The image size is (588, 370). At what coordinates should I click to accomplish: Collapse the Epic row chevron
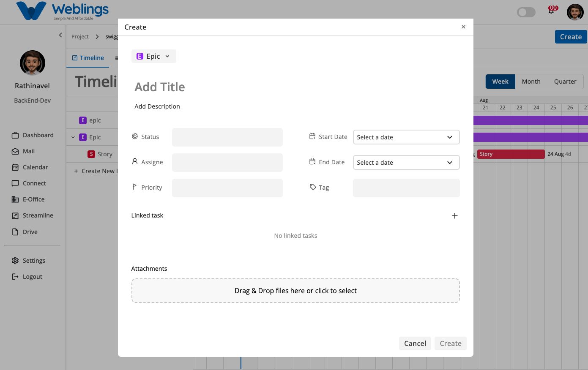pyautogui.click(x=73, y=137)
